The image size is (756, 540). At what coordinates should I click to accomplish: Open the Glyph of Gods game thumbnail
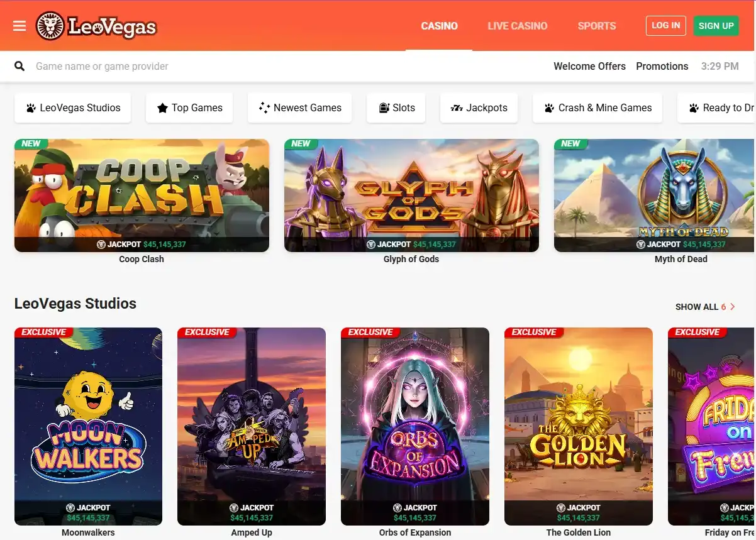click(411, 196)
